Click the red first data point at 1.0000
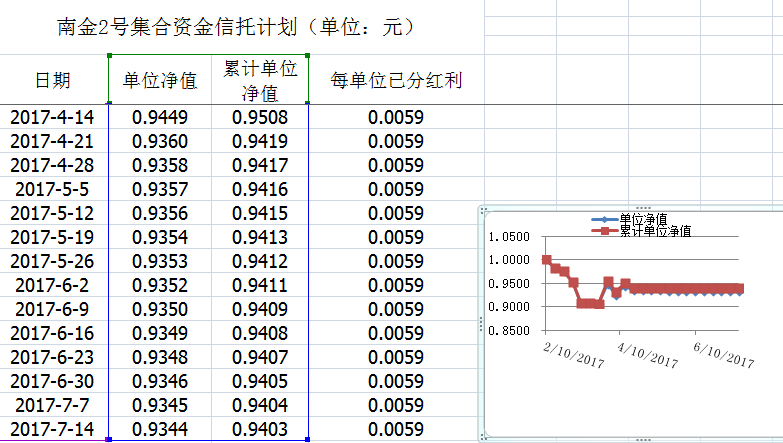The image size is (783, 443). pyautogui.click(x=546, y=260)
